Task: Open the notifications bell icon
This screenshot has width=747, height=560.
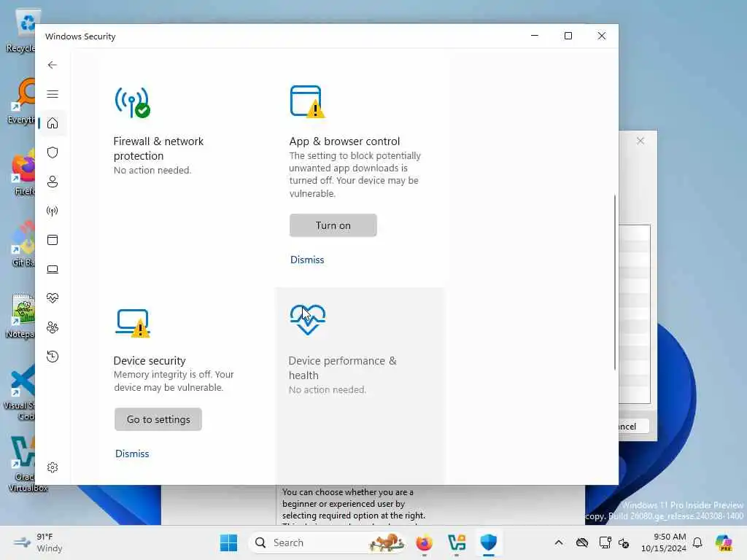Action: click(697, 542)
